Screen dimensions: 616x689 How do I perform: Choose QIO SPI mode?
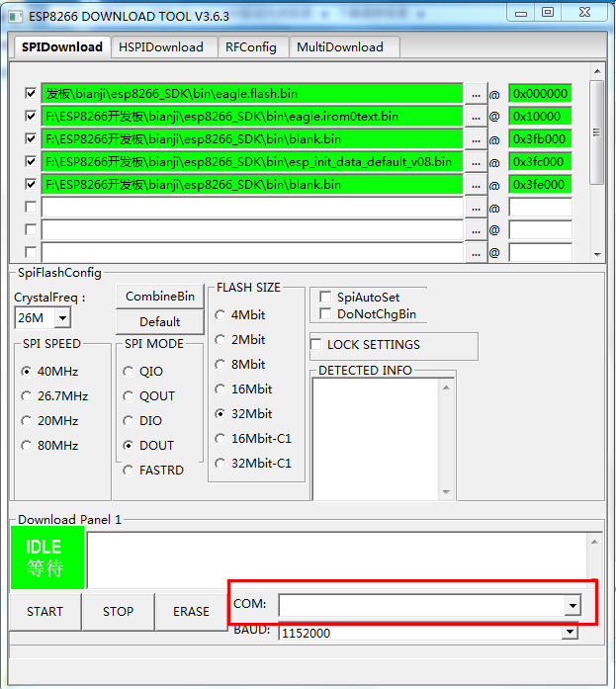(129, 372)
